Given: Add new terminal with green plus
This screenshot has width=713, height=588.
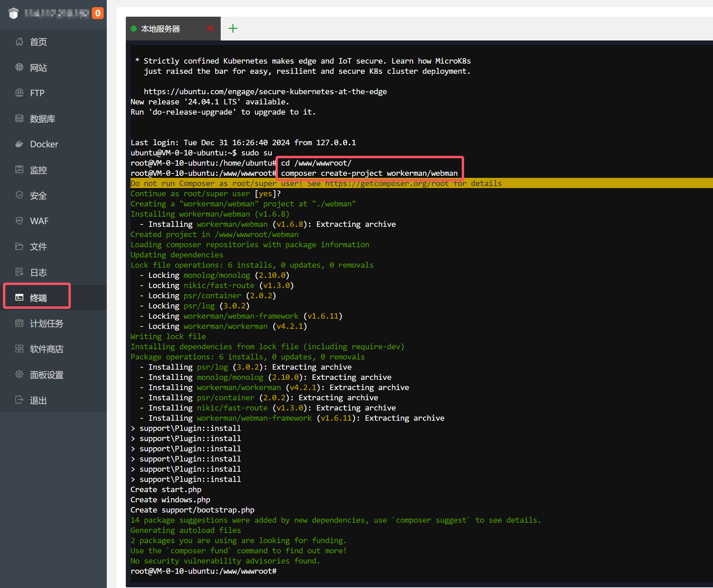Looking at the screenshot, I should coord(233,29).
